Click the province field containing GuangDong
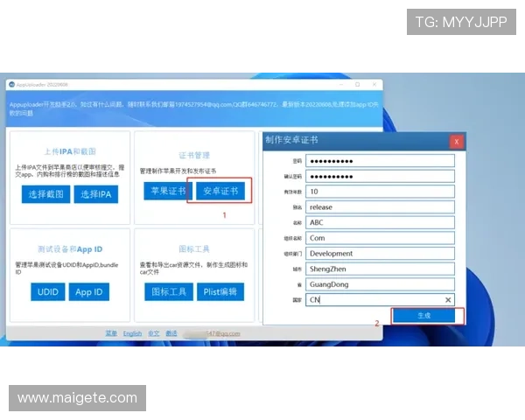 pos(380,284)
